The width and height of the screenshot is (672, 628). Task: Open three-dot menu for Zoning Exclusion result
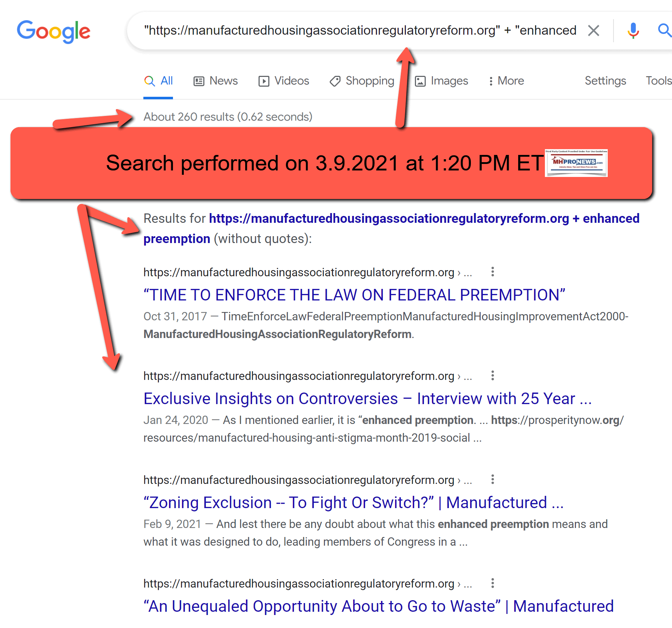pyautogui.click(x=493, y=480)
